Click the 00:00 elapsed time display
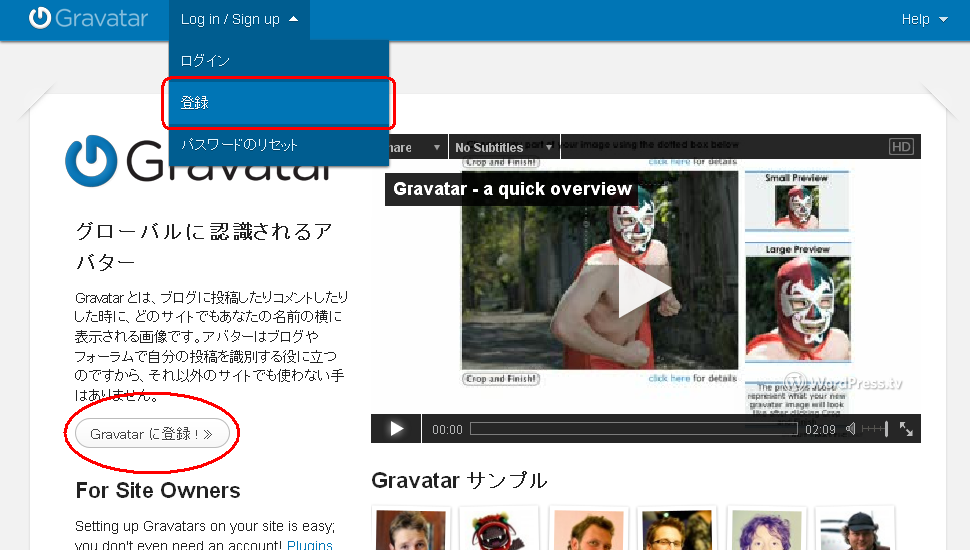Image resolution: width=970 pixels, height=550 pixels. (x=447, y=429)
